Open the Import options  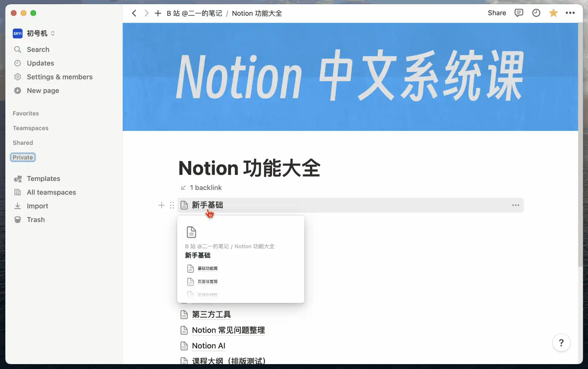37,206
